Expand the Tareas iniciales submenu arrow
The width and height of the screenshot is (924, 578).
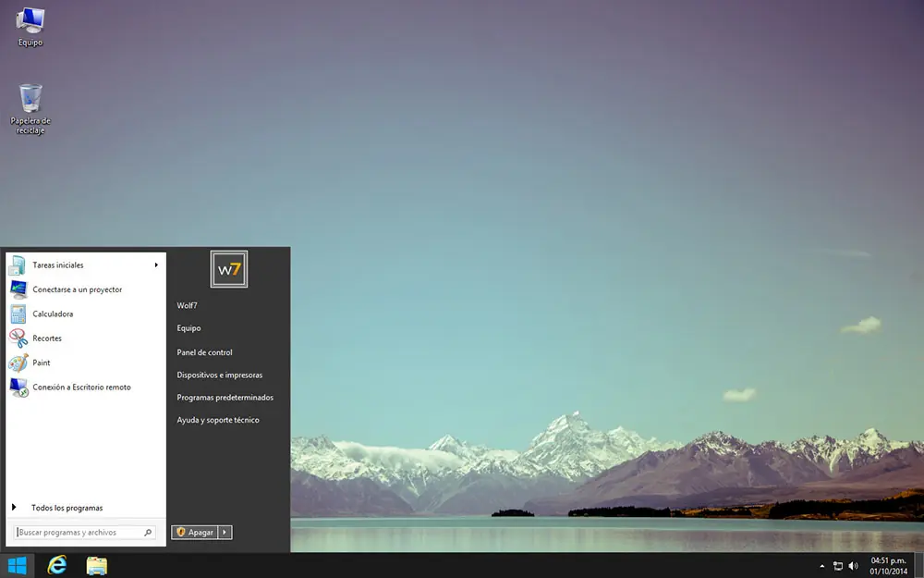coord(156,264)
